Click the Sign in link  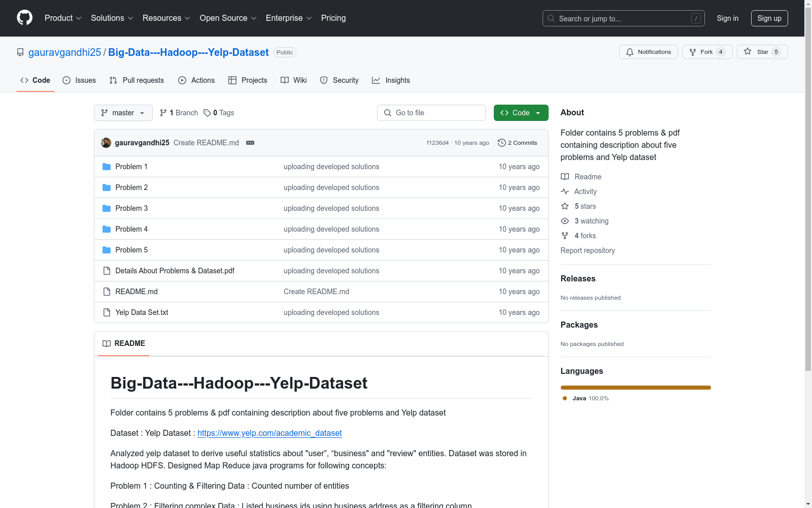pyautogui.click(x=728, y=18)
